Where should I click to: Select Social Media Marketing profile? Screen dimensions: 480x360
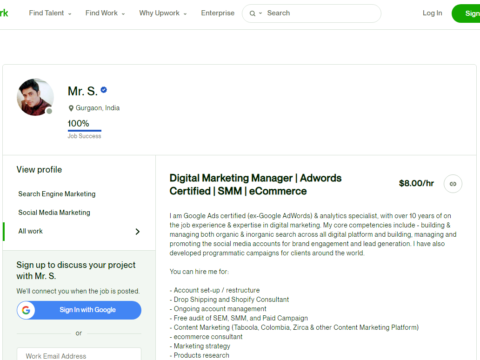coord(54,213)
